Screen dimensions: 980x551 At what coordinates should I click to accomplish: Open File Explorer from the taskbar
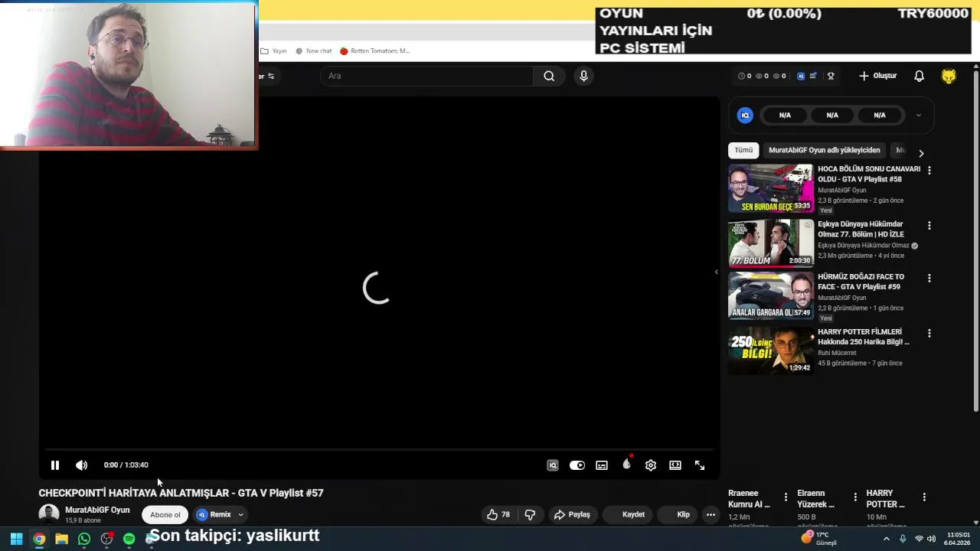coord(61,539)
